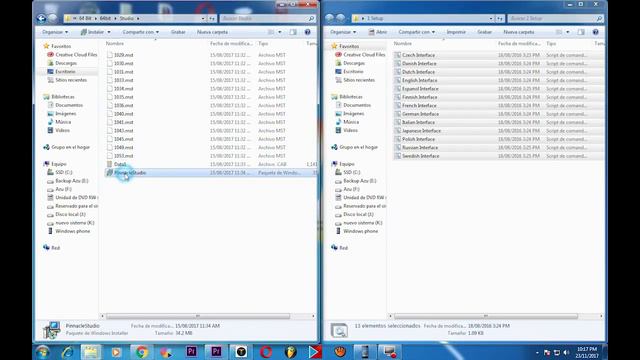The height and width of the screenshot is (360, 640).
Task: Toggle the preview pane in left window
Action: tap(293, 32)
